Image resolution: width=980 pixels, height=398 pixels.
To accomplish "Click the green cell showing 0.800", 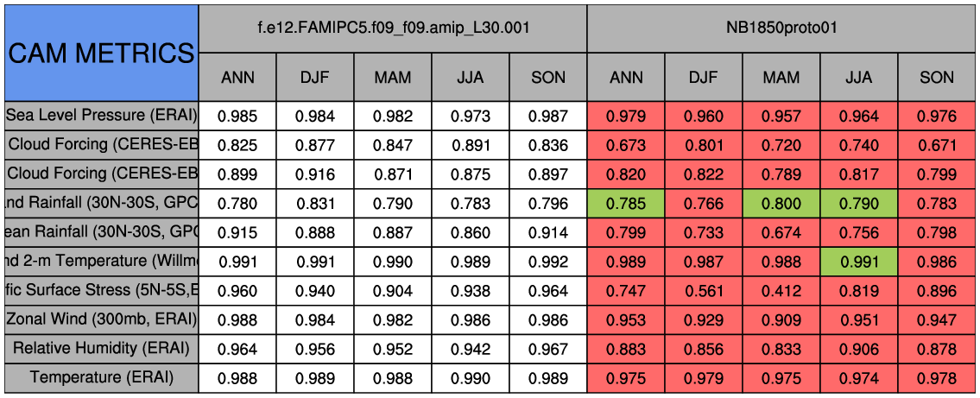I will point(781,205).
